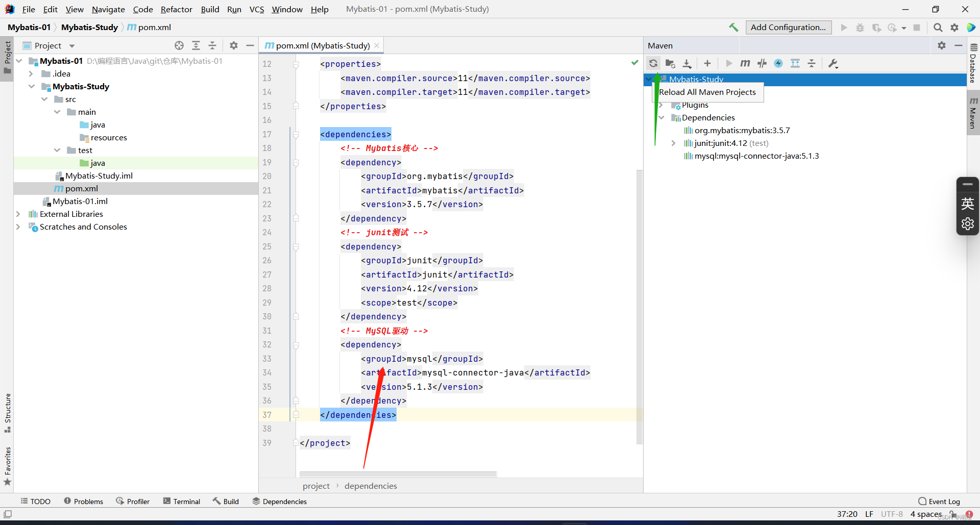Click Maven Run green arrow icon
Image resolution: width=980 pixels, height=525 pixels.
[729, 63]
